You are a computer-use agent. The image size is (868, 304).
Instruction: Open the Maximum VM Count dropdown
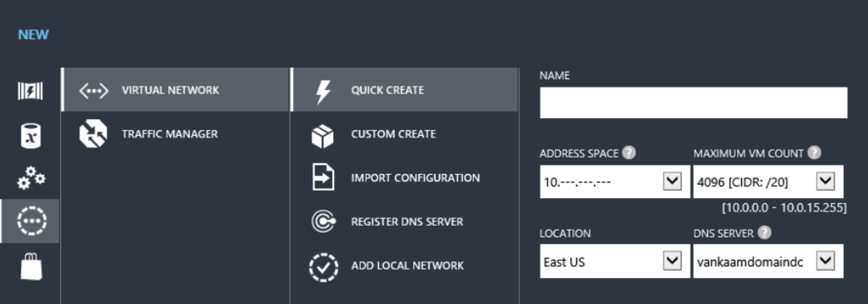pos(826,181)
